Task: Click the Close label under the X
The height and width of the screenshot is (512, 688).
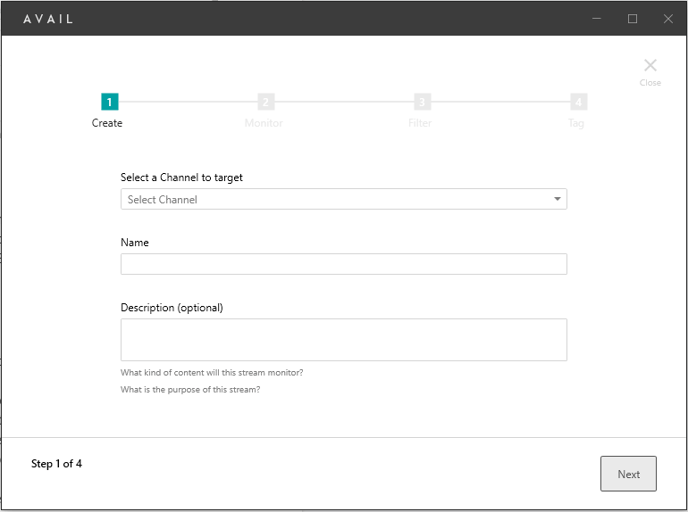Action: click(x=650, y=83)
